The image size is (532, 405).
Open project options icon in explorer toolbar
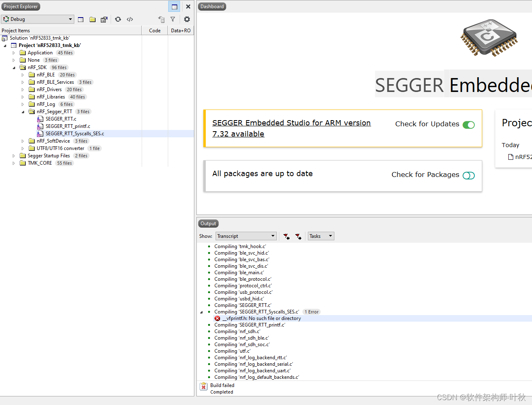104,19
